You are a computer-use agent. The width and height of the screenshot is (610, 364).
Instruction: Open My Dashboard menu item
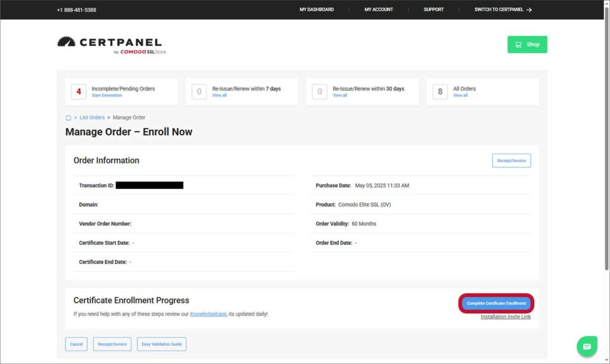point(317,10)
